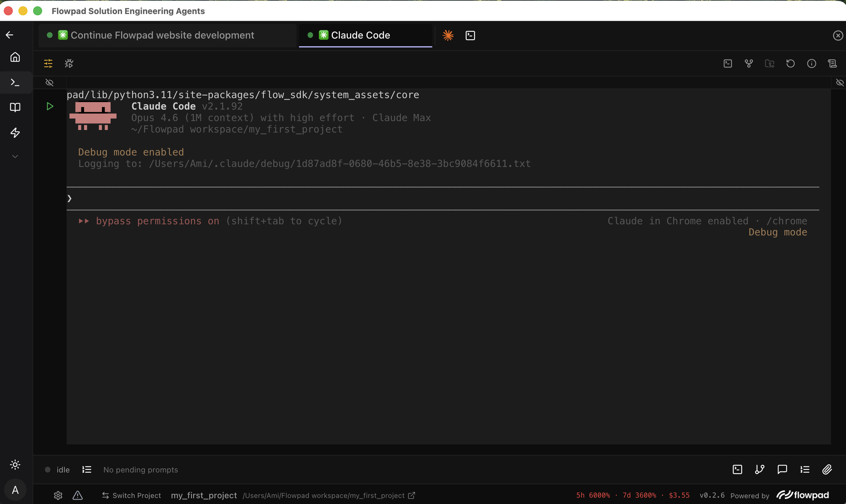This screenshot has width=846, height=504.
Task: Open the info circle icon
Action: tap(812, 63)
